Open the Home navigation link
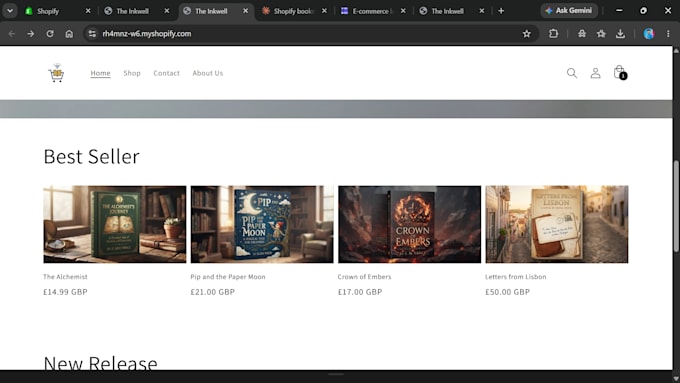Image resolution: width=680 pixels, height=383 pixels. 100,73
